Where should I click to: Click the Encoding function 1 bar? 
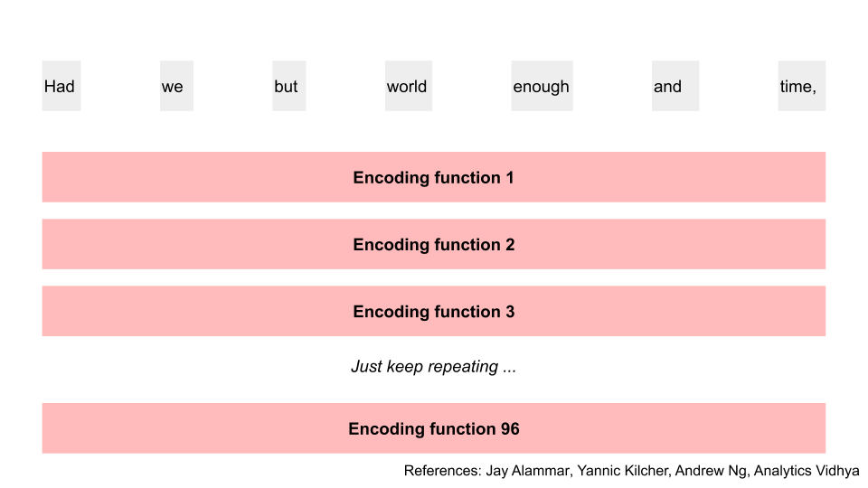coord(433,177)
